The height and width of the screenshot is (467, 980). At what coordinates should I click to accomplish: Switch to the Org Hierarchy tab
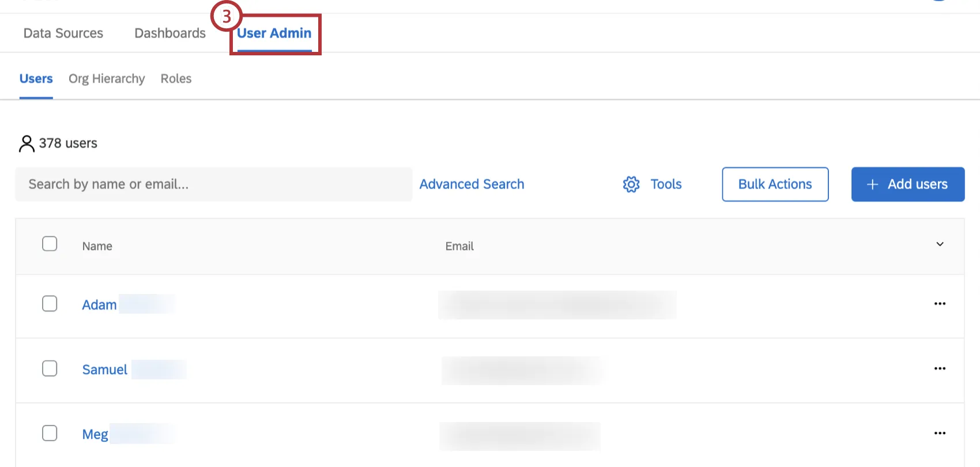pos(107,79)
